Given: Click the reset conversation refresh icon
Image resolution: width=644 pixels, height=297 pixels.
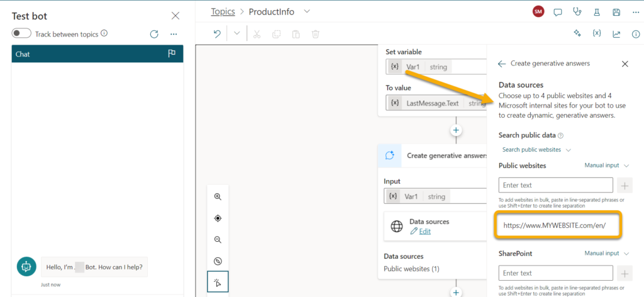Looking at the screenshot, I should click(155, 34).
